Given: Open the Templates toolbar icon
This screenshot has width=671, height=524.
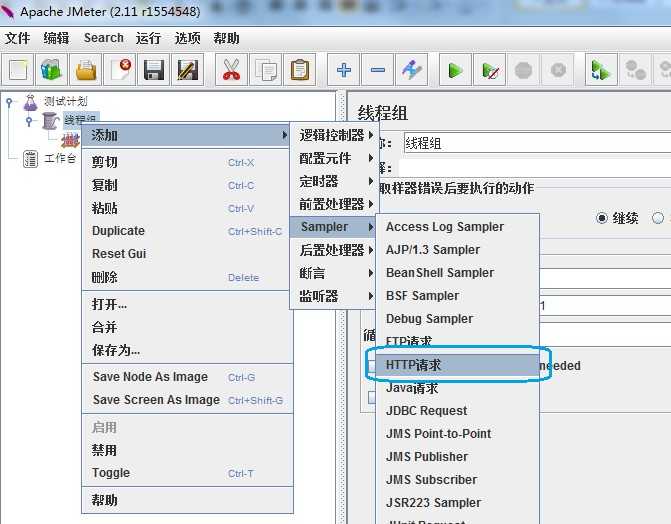Looking at the screenshot, I should (51, 69).
